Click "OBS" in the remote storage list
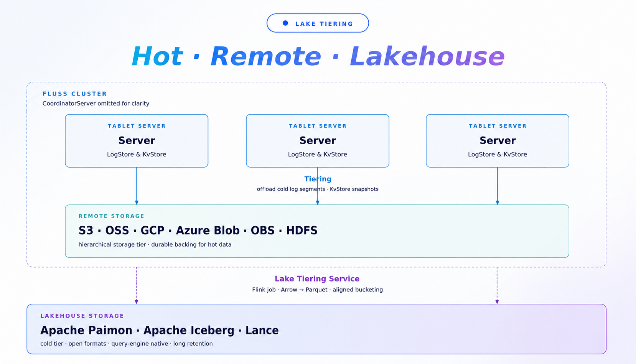This screenshot has height=364, width=636. [263, 231]
